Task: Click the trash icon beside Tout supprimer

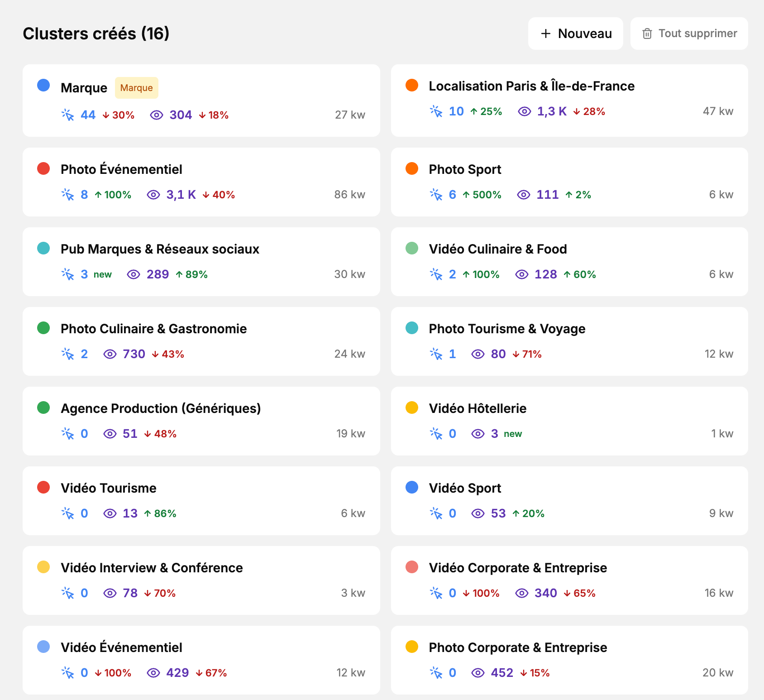Action: coord(647,34)
